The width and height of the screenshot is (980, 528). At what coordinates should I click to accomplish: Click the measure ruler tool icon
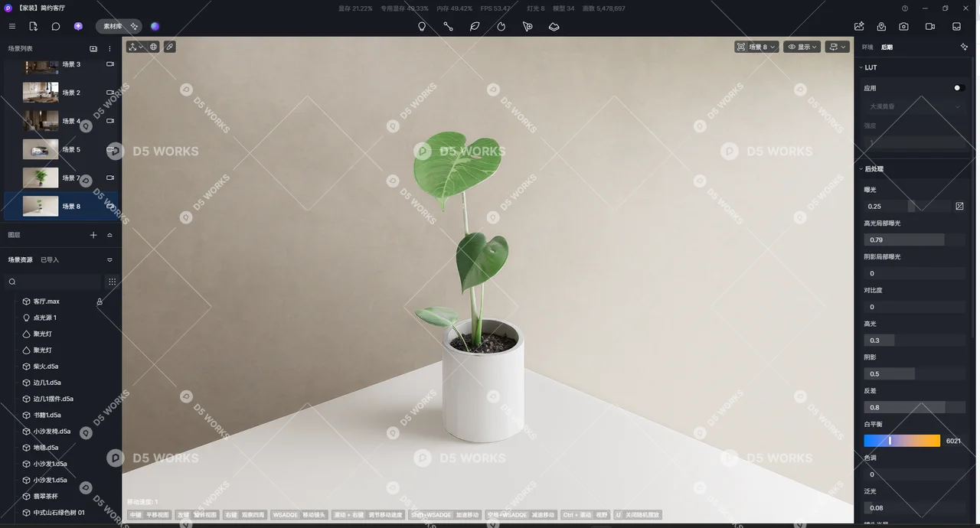[x=170, y=47]
